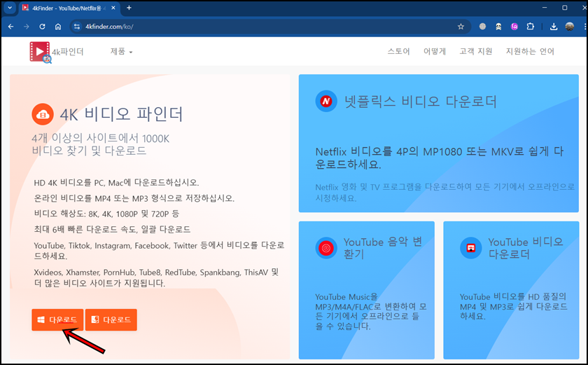Click the line about MP4 또는 MP3 형식

134,198
